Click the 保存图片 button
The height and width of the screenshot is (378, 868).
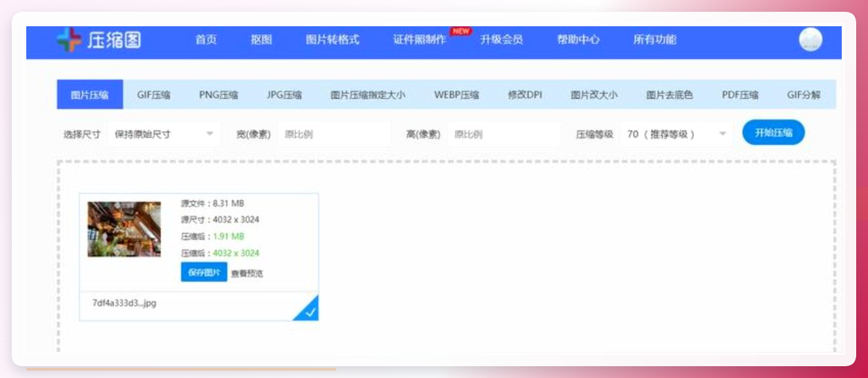(204, 272)
